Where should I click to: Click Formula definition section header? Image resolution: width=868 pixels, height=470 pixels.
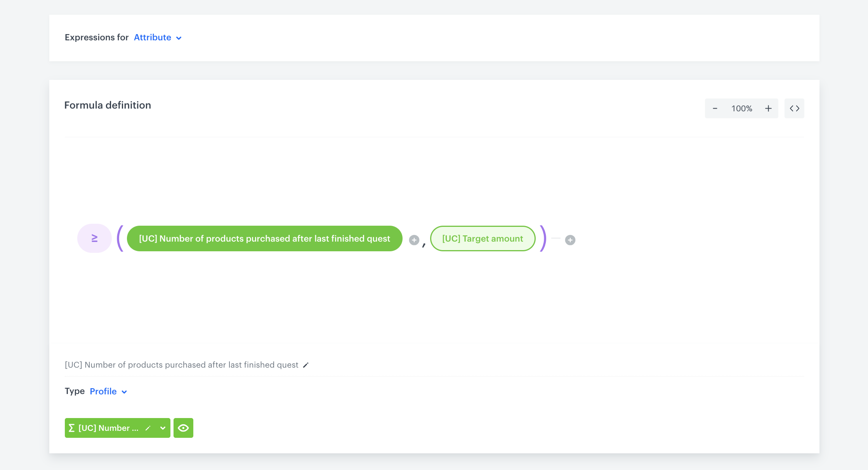(107, 105)
